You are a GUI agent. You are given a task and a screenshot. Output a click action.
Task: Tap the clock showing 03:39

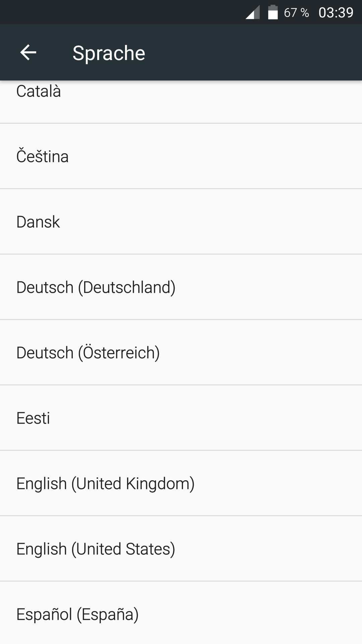[x=336, y=13]
